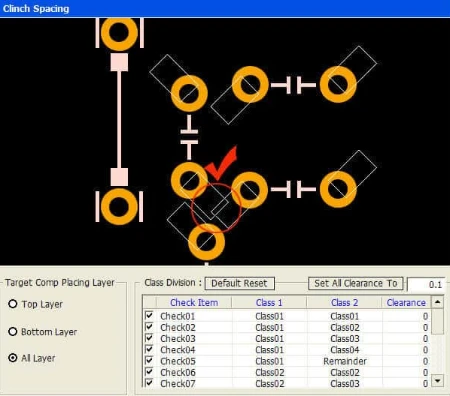The height and width of the screenshot is (396, 450).
Task: Click the Class 2 cell of Check07
Action: click(345, 384)
